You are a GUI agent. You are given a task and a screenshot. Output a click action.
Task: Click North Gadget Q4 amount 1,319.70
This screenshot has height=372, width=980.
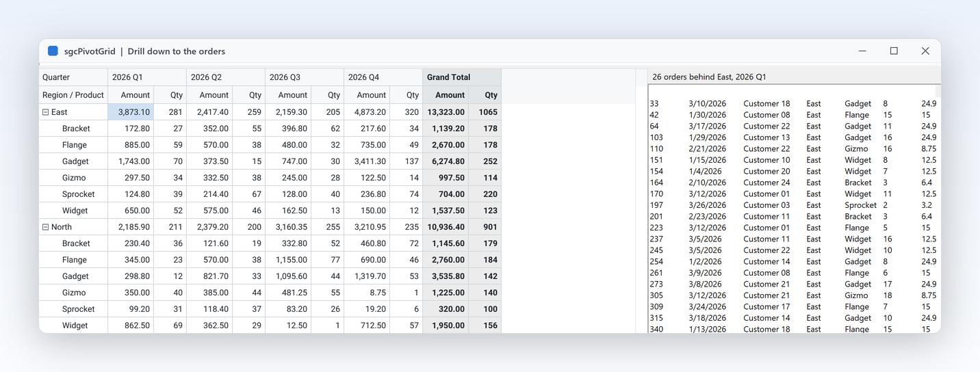click(x=367, y=276)
